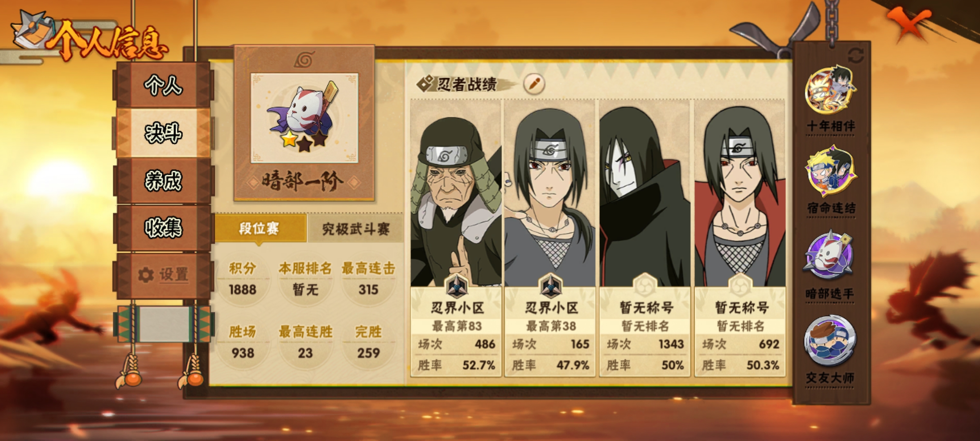Open the 养成 tab
Screen dimensions: 980x441
coord(163,180)
